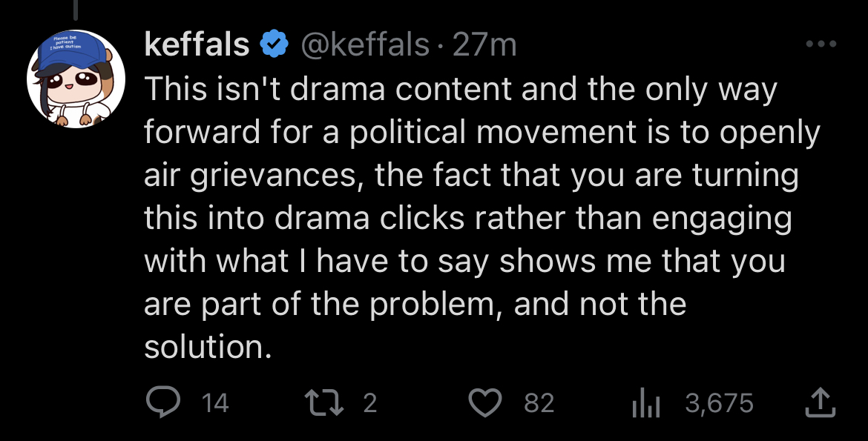Screen dimensions: 868x441
Task: Repost using the retweet arrows icon
Action: (324, 402)
